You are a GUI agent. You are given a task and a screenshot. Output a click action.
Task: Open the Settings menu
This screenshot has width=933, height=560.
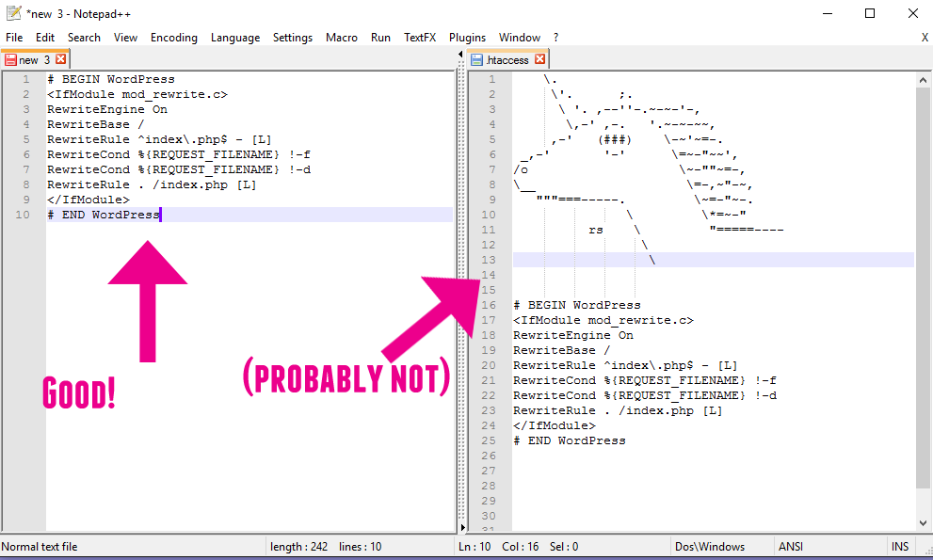293,38
